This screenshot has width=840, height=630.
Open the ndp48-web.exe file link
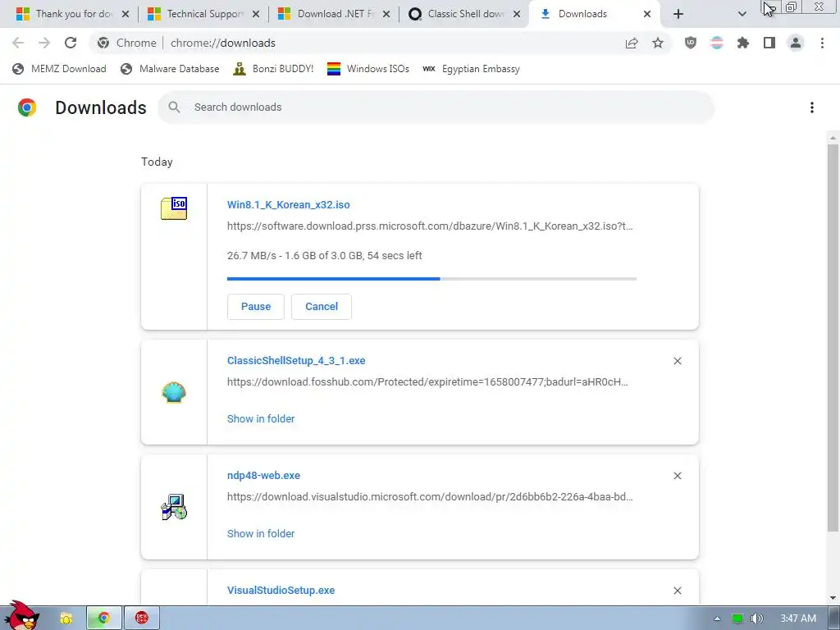pos(263,475)
